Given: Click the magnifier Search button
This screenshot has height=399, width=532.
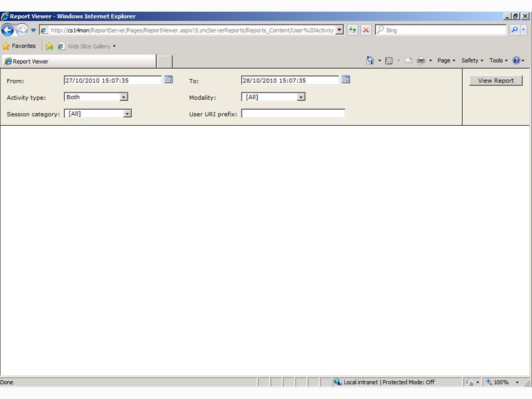Looking at the screenshot, I should 514,30.
